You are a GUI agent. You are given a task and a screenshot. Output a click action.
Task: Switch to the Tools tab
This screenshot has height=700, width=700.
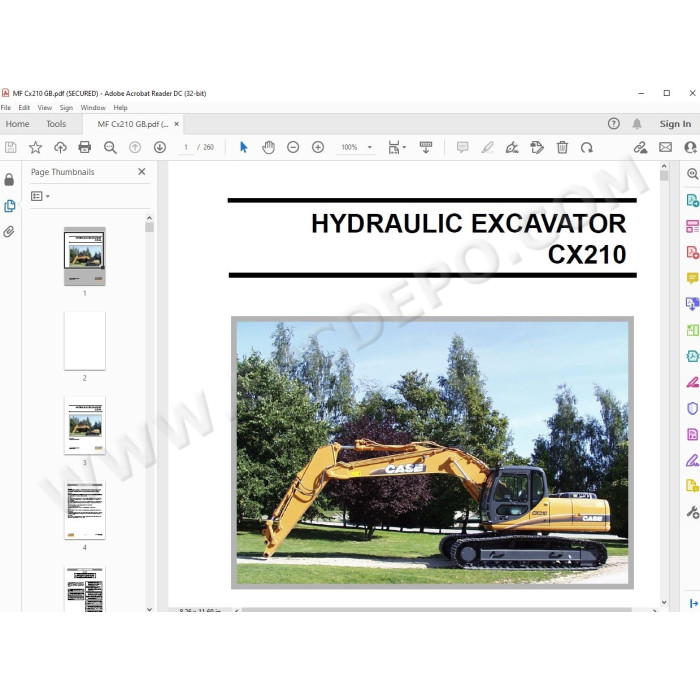tap(56, 124)
